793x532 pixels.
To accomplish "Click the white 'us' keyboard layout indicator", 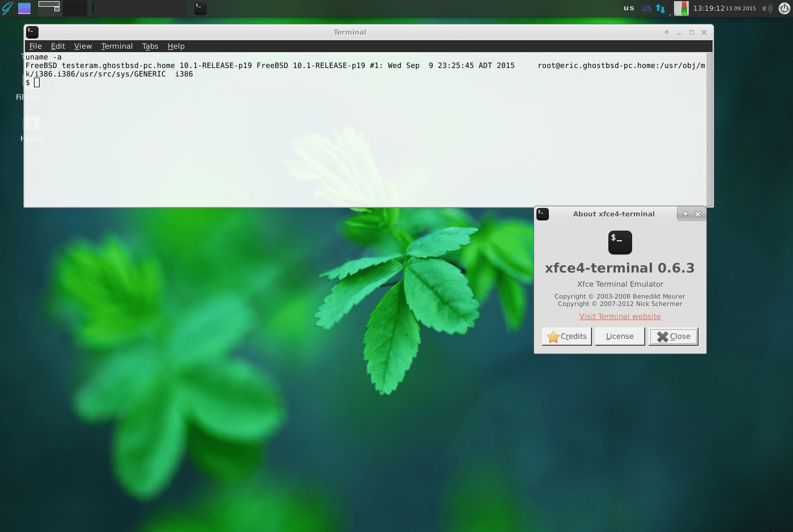I will point(629,8).
